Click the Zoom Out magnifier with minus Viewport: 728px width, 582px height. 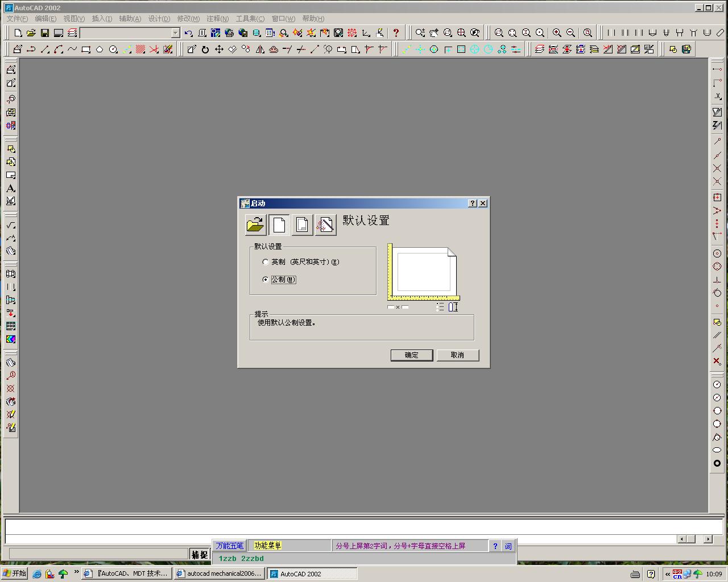pyautogui.click(x=571, y=33)
